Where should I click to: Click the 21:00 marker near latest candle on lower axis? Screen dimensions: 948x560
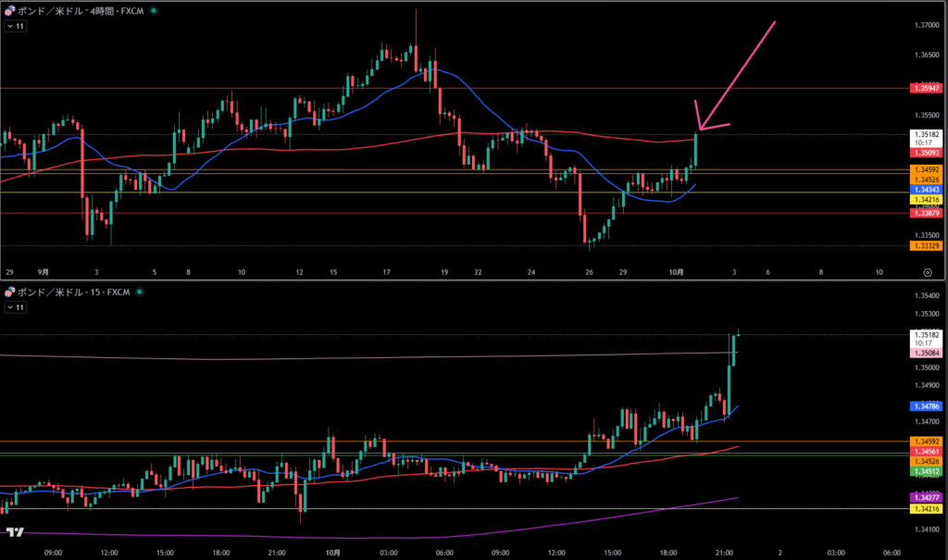point(724,553)
